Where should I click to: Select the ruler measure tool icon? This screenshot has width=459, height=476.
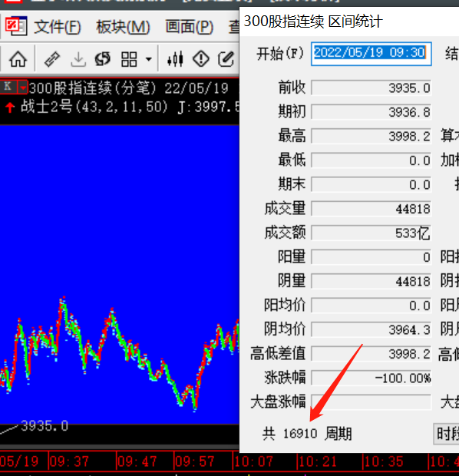pos(52,59)
